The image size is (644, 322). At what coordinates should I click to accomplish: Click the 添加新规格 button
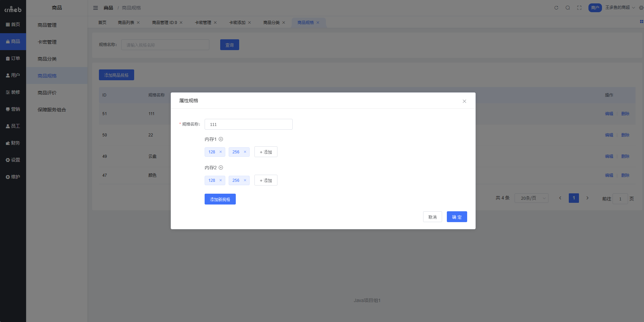220,199
